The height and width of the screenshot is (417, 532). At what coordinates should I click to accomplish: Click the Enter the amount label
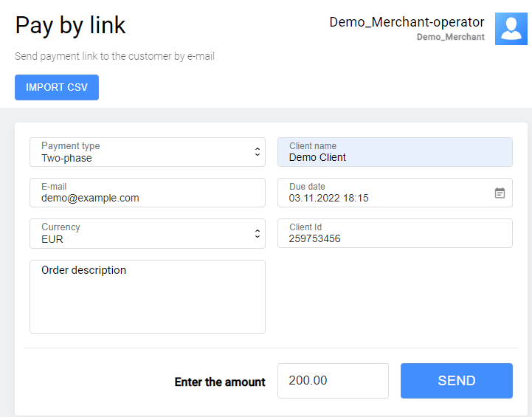pos(220,382)
